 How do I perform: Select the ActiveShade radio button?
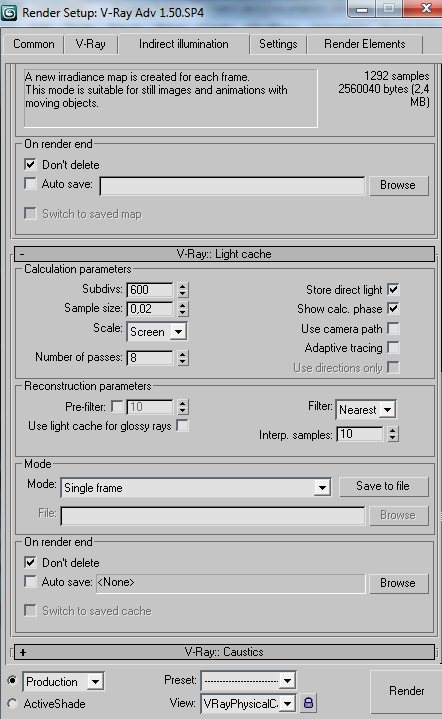[12, 703]
